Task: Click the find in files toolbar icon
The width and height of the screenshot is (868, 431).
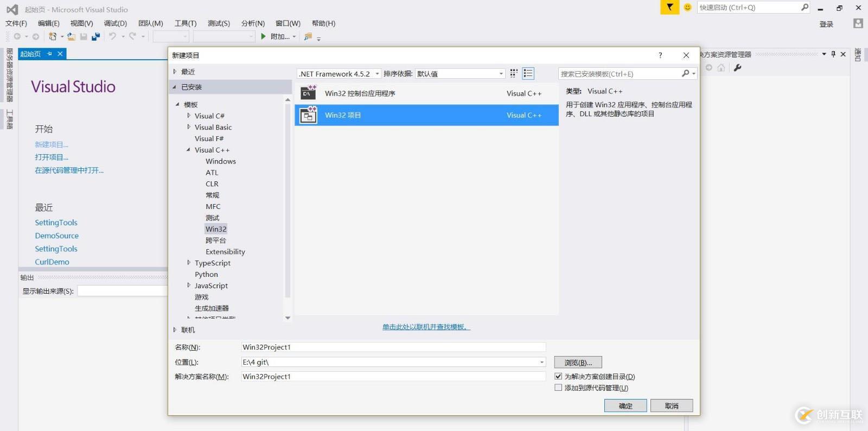Action: [x=308, y=36]
